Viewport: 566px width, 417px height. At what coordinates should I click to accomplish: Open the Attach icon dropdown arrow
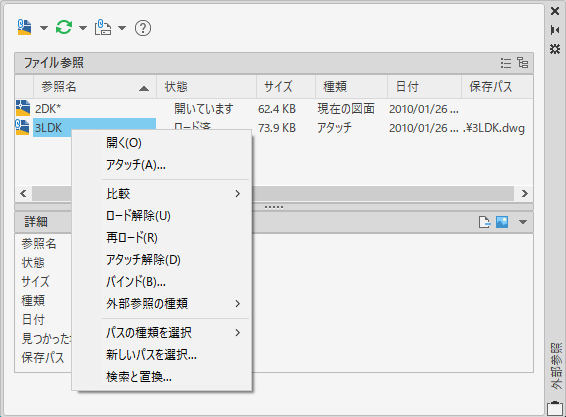point(44,28)
